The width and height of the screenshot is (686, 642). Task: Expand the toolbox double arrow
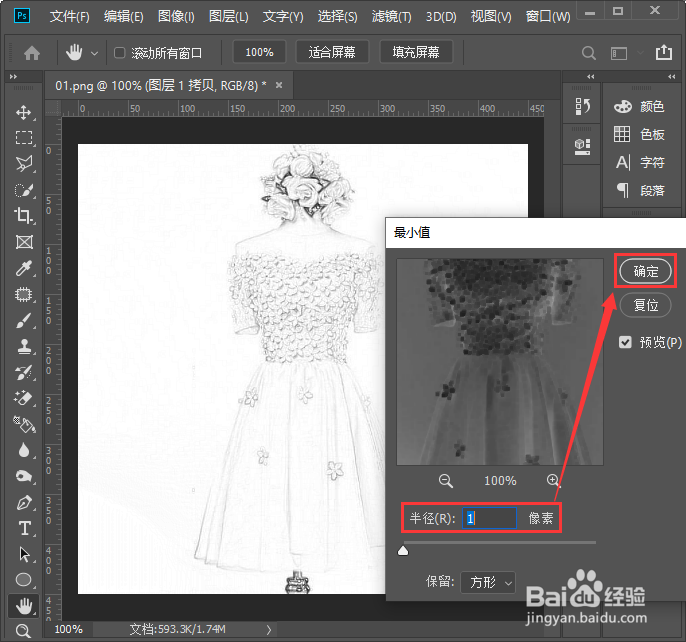(14, 77)
